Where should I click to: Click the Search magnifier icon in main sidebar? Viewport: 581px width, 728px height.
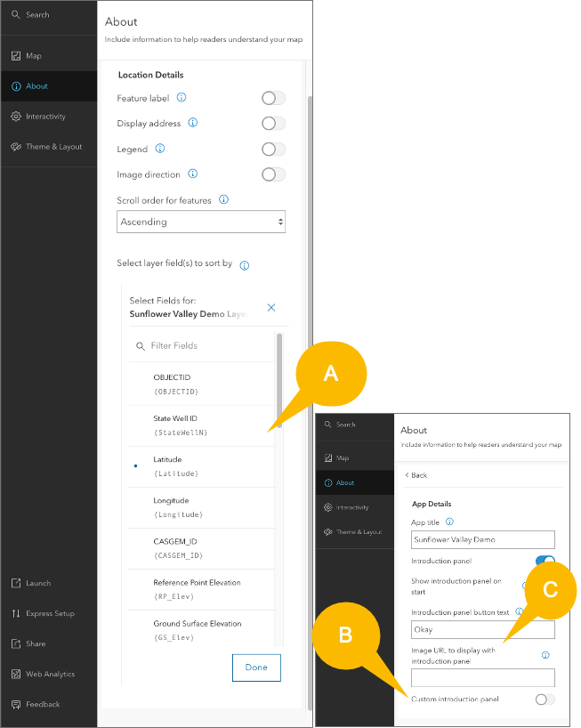pyautogui.click(x=16, y=15)
